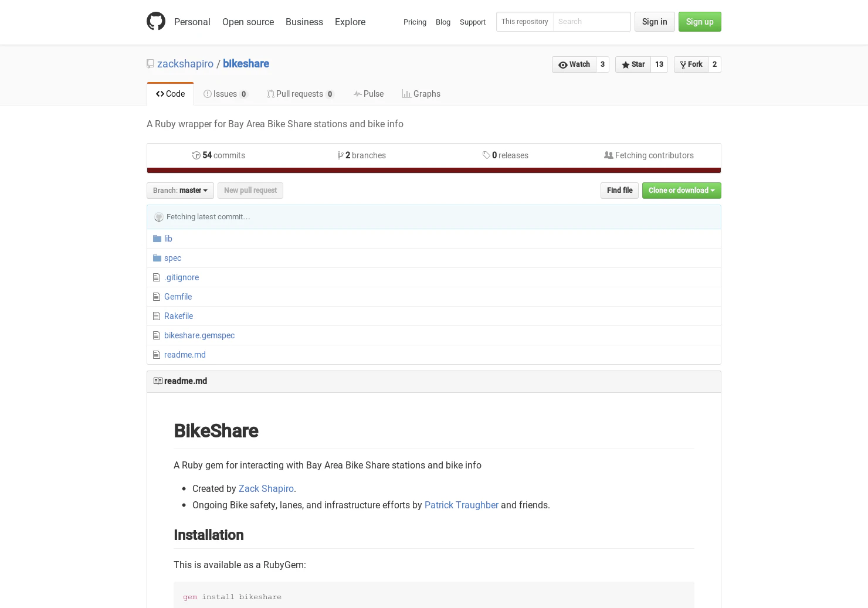Click the gem install bikeshare code
Image resolution: width=868 pixels, height=608 pixels.
(x=232, y=597)
